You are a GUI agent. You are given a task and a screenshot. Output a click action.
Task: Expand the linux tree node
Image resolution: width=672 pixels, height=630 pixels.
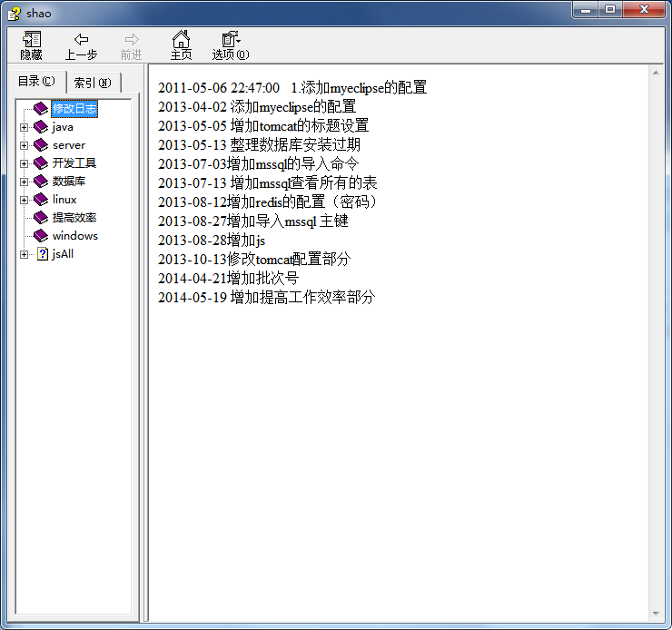coord(24,200)
